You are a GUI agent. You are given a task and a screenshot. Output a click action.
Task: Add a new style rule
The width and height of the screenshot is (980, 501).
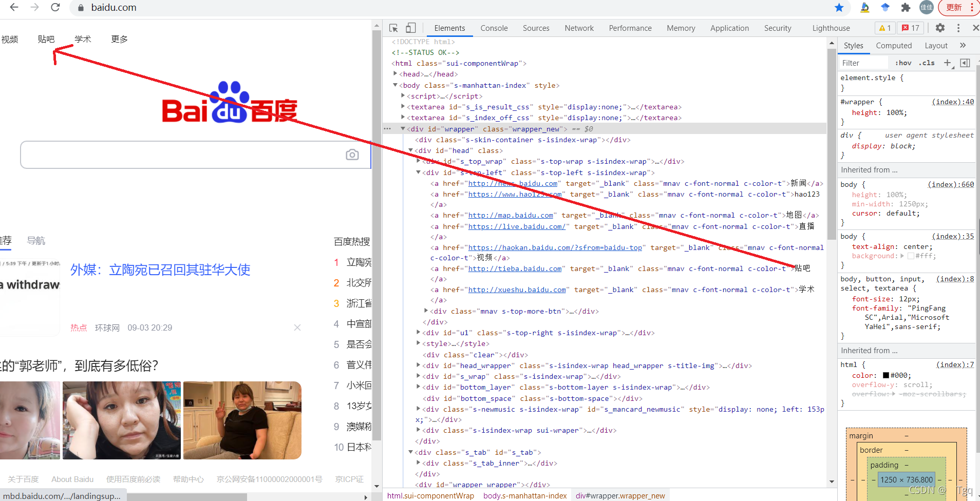point(948,63)
